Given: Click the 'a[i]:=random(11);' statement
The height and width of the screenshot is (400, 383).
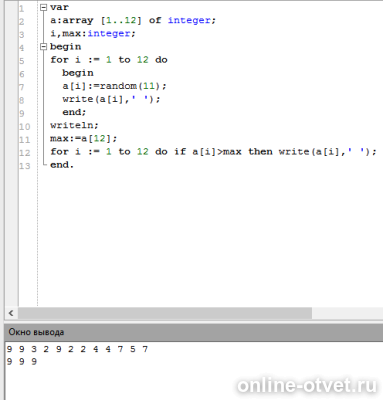Looking at the screenshot, I should (114, 86).
